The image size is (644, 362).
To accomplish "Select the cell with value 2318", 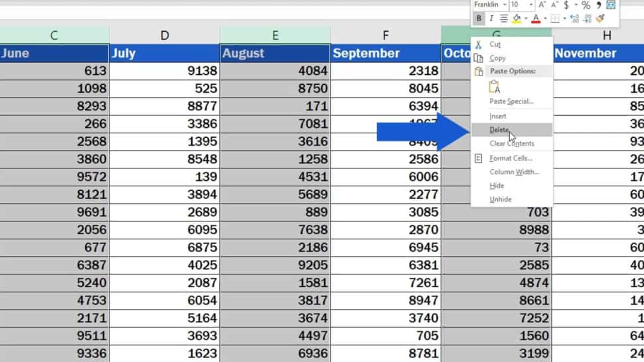I will tap(386, 71).
